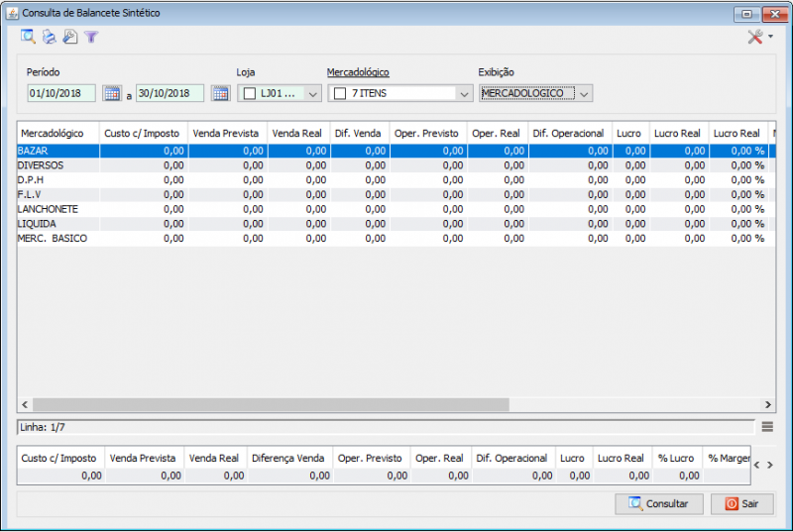Select the F.L.V row
793x532 pixels.
(x=396, y=194)
